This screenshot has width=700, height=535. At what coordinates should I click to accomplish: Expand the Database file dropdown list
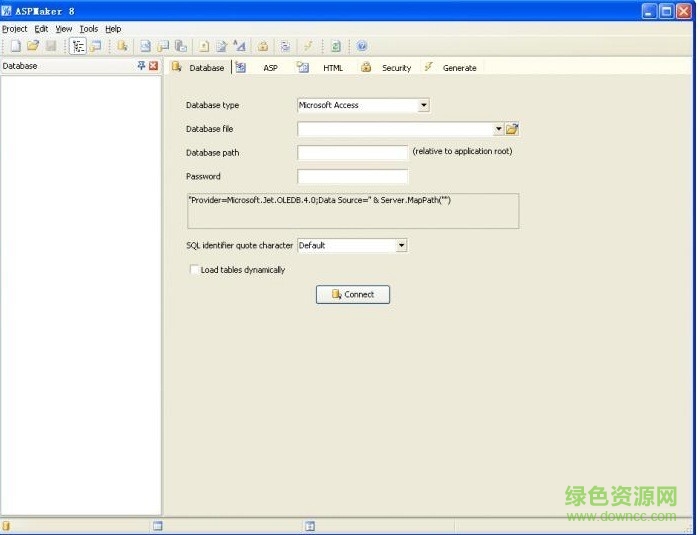(x=498, y=129)
